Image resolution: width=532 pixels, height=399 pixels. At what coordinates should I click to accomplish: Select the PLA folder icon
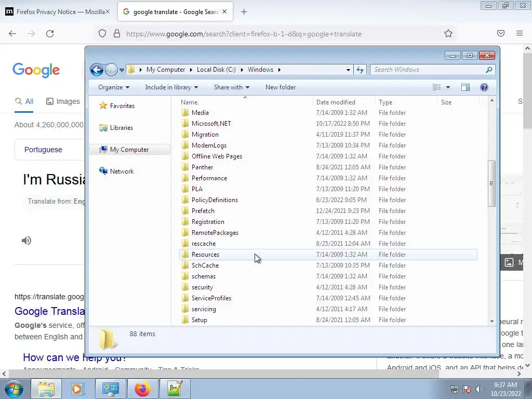click(185, 189)
